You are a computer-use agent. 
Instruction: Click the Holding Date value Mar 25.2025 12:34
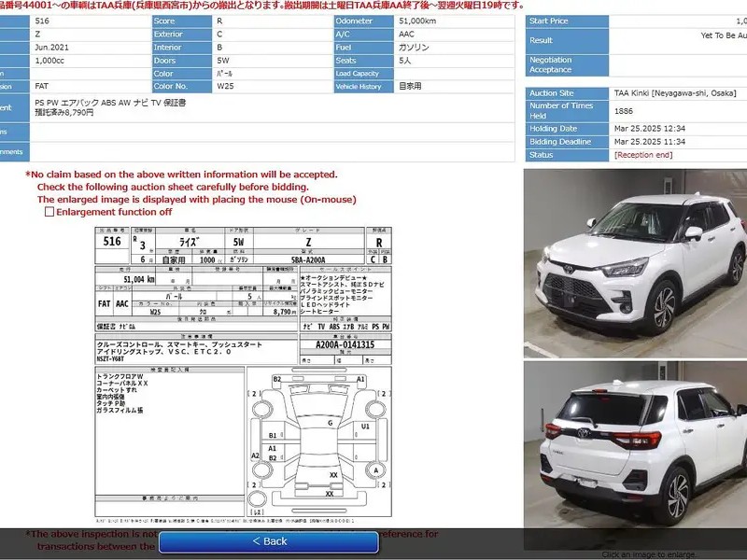[x=650, y=130]
